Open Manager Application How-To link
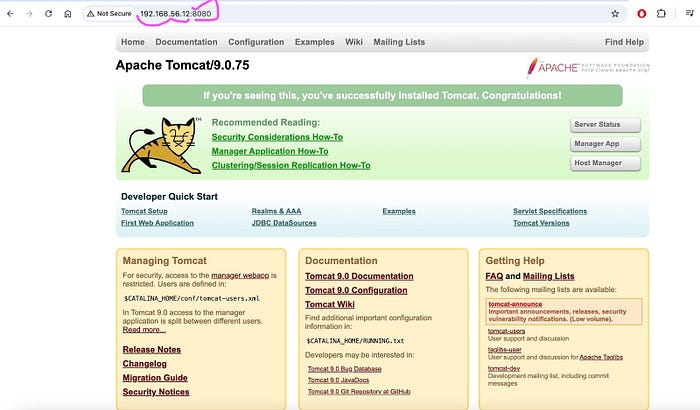Image resolution: width=700 pixels, height=410 pixels. 270,151
